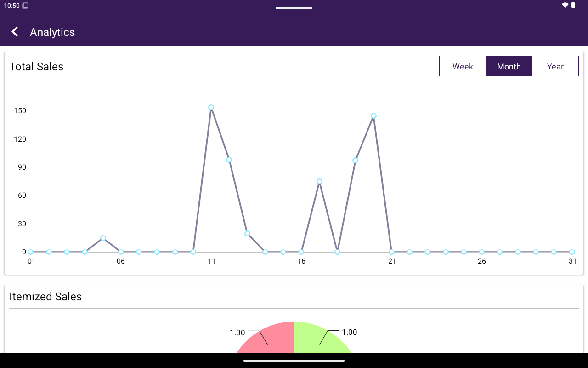Click the x-axis label 16
Image resolution: width=588 pixels, height=368 pixels.
coord(301,261)
